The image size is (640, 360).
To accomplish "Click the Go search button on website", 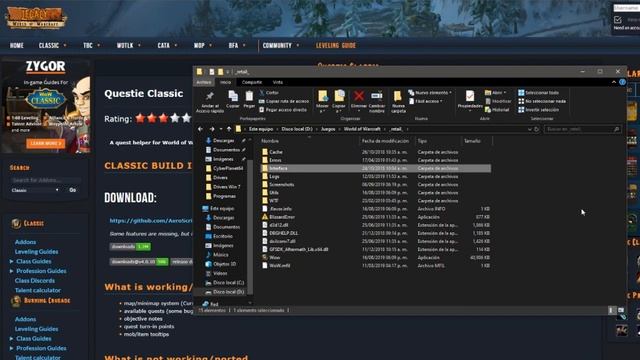I will pos(72,190).
